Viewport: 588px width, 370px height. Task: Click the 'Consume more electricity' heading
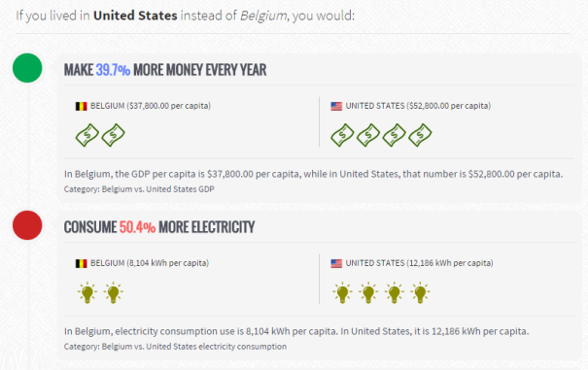coord(159,227)
